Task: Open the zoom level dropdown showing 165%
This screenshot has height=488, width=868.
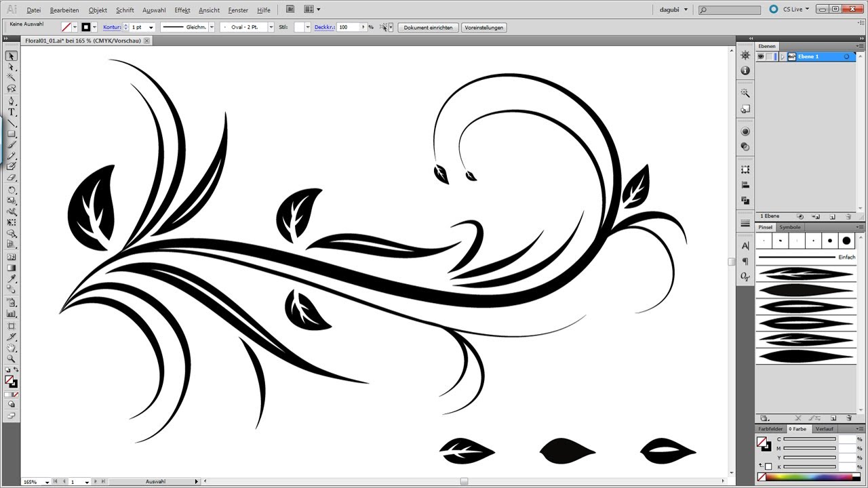Action: [45, 481]
